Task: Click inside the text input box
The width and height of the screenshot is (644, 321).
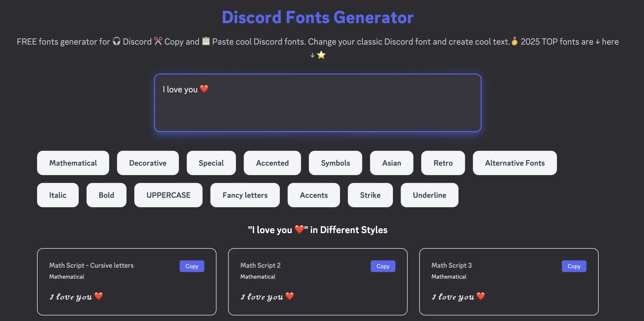Action: coord(318,103)
